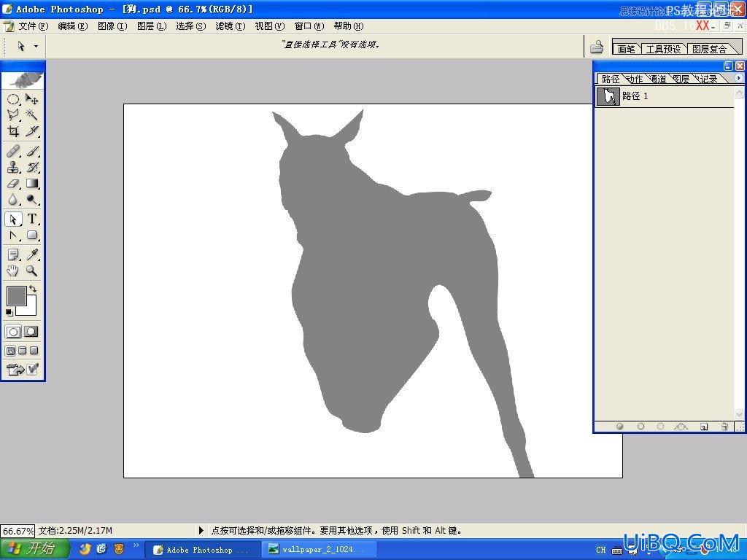Select the Type tool
The image size is (747, 560).
[x=32, y=219]
